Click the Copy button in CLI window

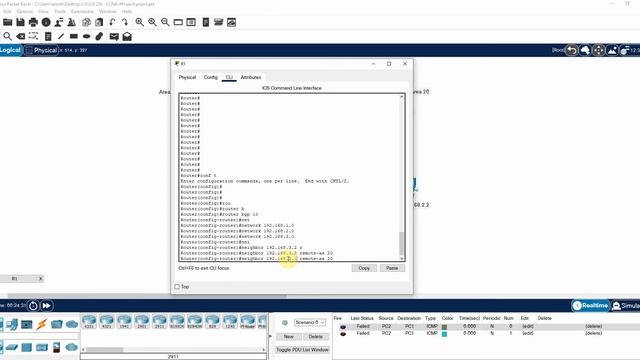tap(364, 268)
